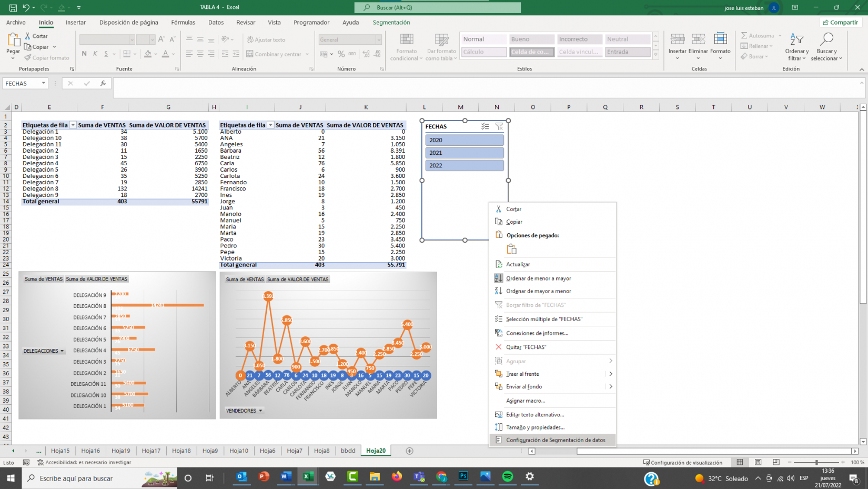Viewport: 868px width, 489px height.
Task: Click clear filter icon on FECHAS slicer
Action: click(x=499, y=126)
